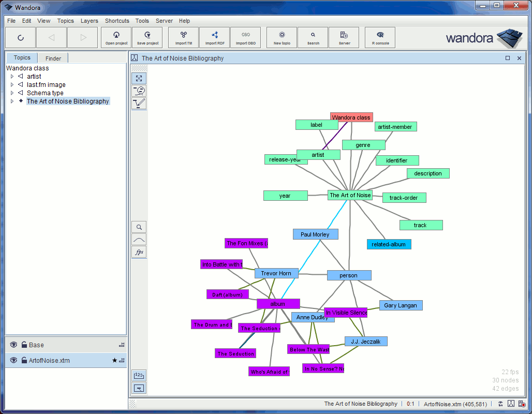532x414 pixels.
Task: Toggle visibility of ArtofNoise.xtm layer
Action: (13, 360)
